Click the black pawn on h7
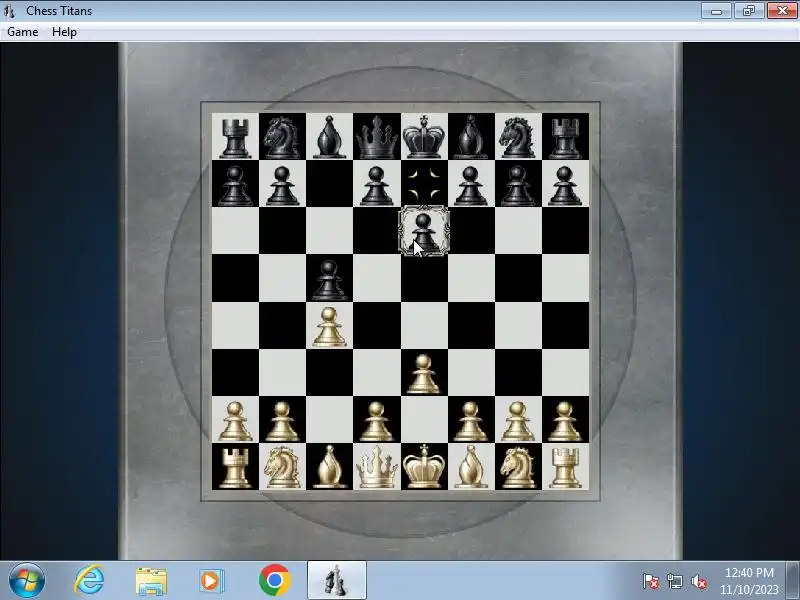The width and height of the screenshot is (800, 600). point(565,186)
